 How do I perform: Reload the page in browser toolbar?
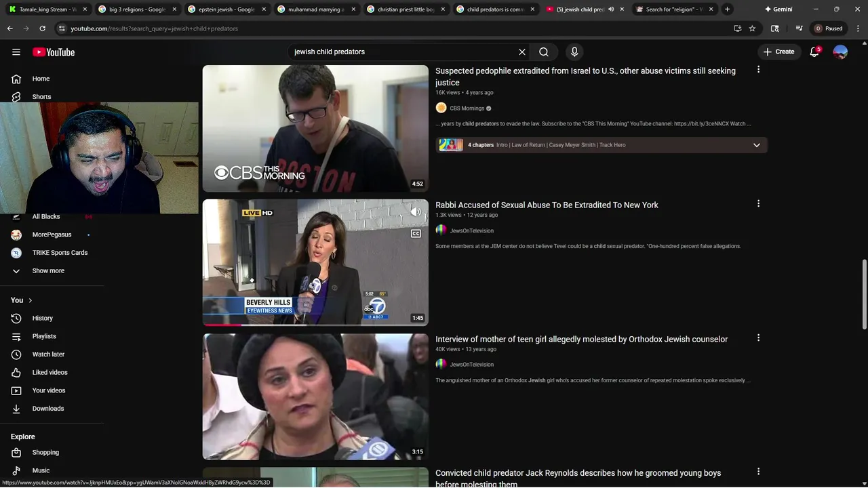tap(42, 28)
